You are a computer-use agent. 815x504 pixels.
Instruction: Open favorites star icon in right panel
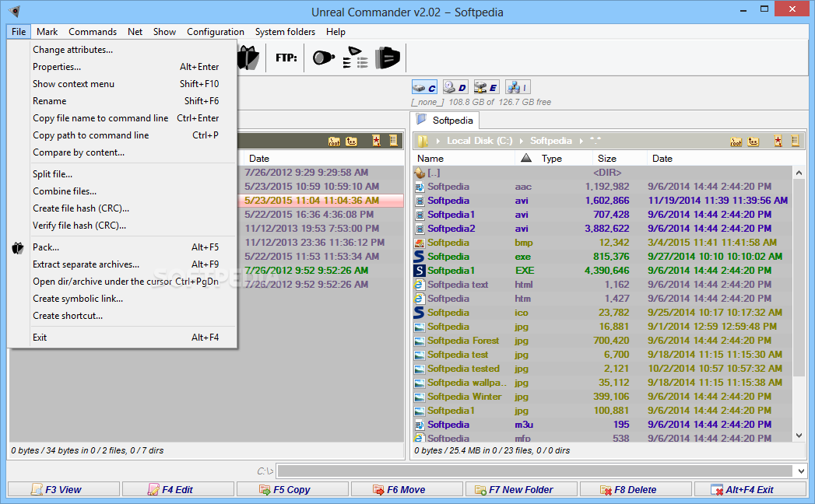click(x=778, y=141)
